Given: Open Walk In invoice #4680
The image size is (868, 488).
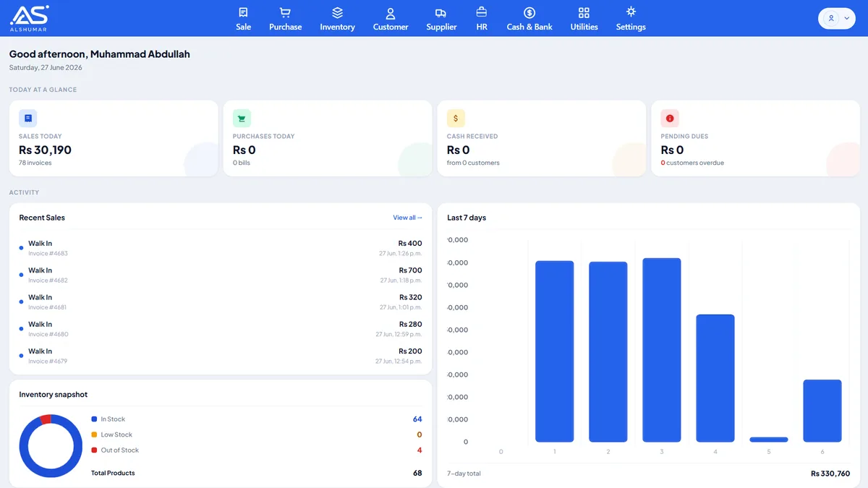Looking at the screenshot, I should (x=221, y=329).
